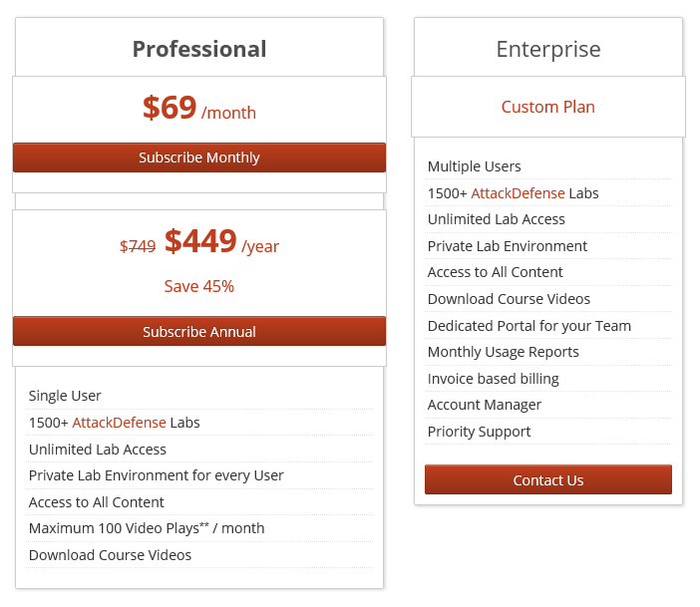This screenshot has height=607, width=700.
Task: Select the Multiple Users feature line
Action: pos(474,166)
